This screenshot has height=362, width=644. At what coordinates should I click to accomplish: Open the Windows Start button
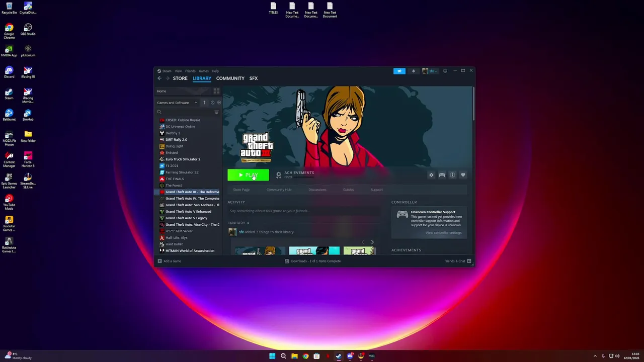pos(272,356)
